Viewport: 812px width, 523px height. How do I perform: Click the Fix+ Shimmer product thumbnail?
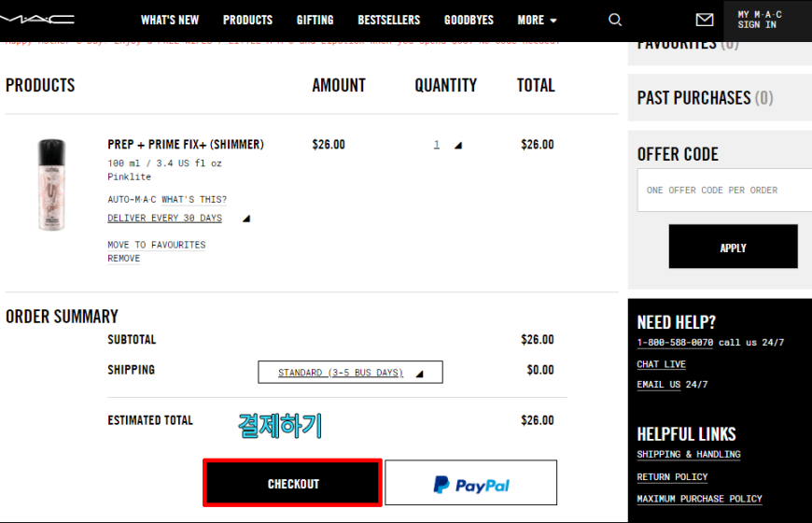(x=51, y=185)
